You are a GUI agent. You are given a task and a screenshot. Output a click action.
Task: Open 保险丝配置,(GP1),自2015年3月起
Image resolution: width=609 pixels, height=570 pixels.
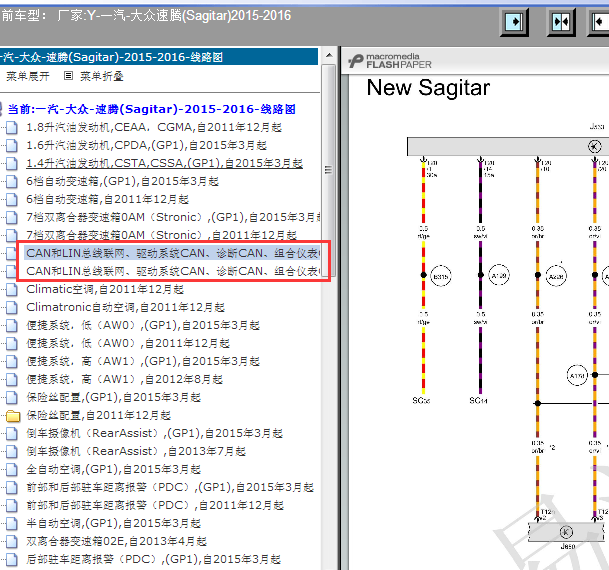(x=114, y=397)
